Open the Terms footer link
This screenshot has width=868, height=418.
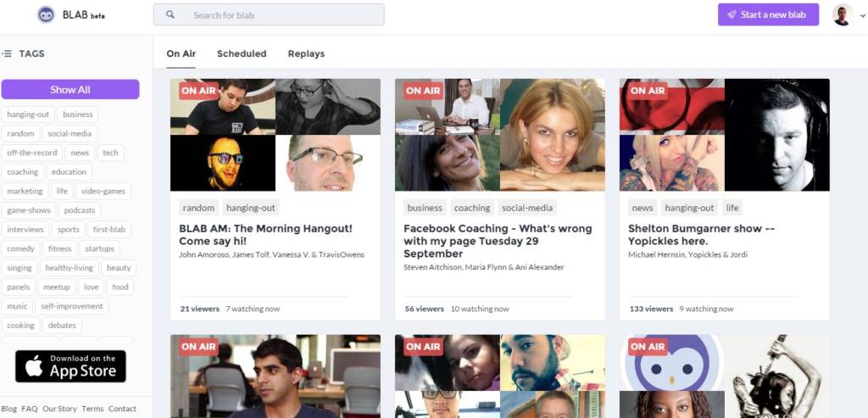(x=92, y=409)
